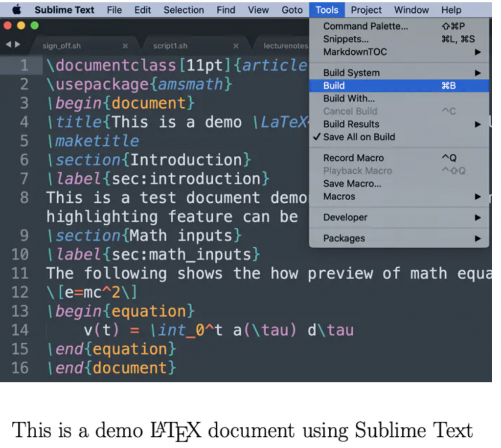501x448 pixels.
Task: Open the View menu
Action: click(258, 10)
